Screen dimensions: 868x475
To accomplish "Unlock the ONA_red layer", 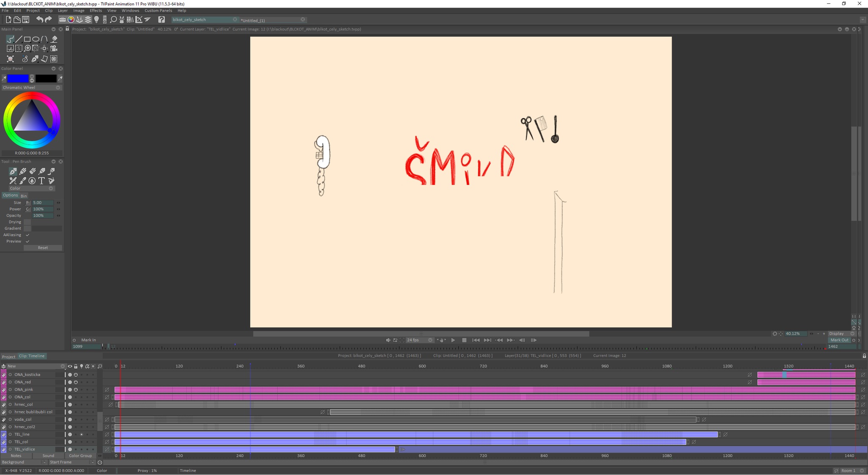I will pyautogui.click(x=76, y=382).
